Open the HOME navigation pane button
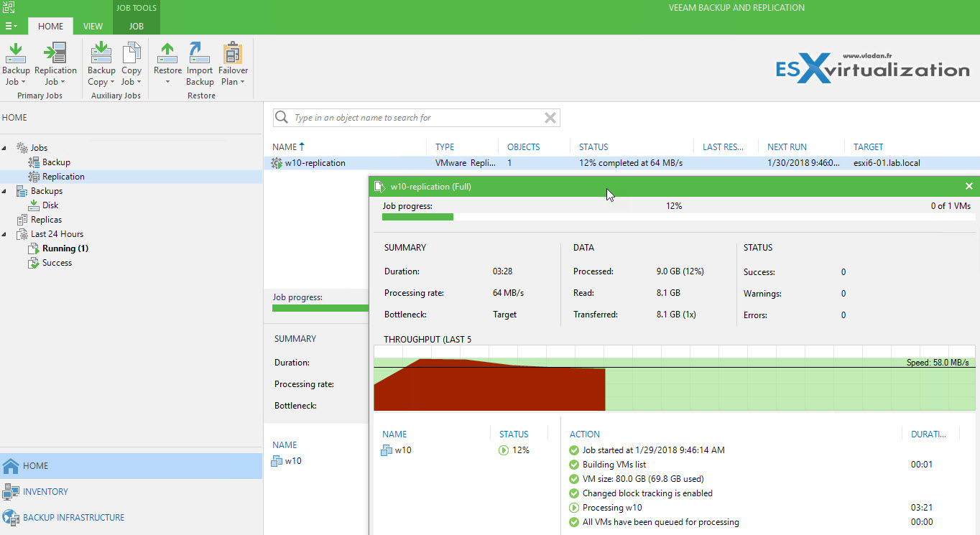980x535 pixels. [x=131, y=465]
